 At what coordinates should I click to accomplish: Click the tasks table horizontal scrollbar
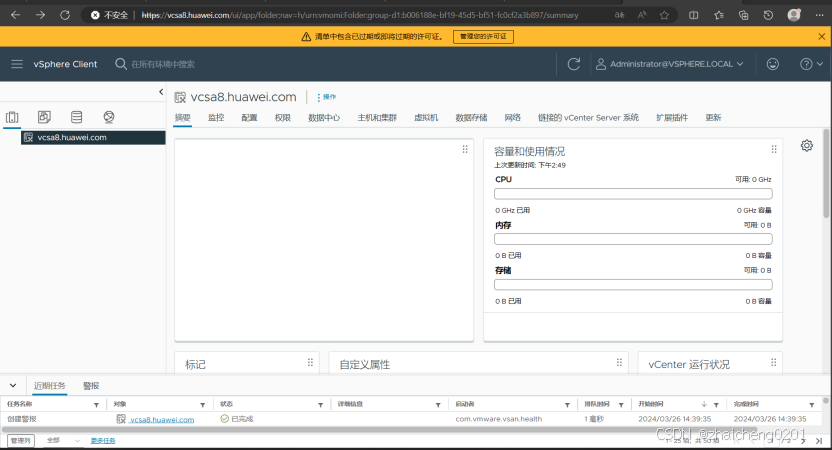click(x=379, y=429)
